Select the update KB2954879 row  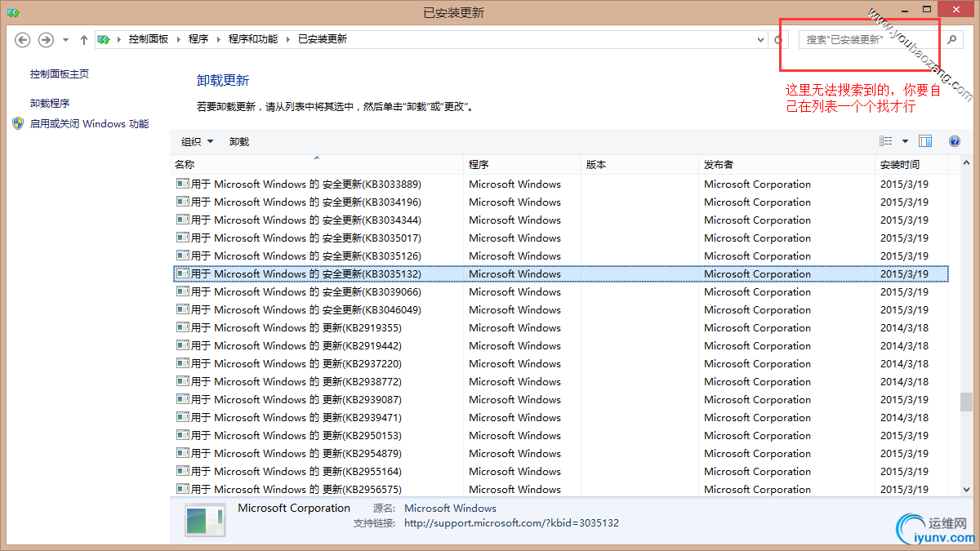[x=561, y=453]
